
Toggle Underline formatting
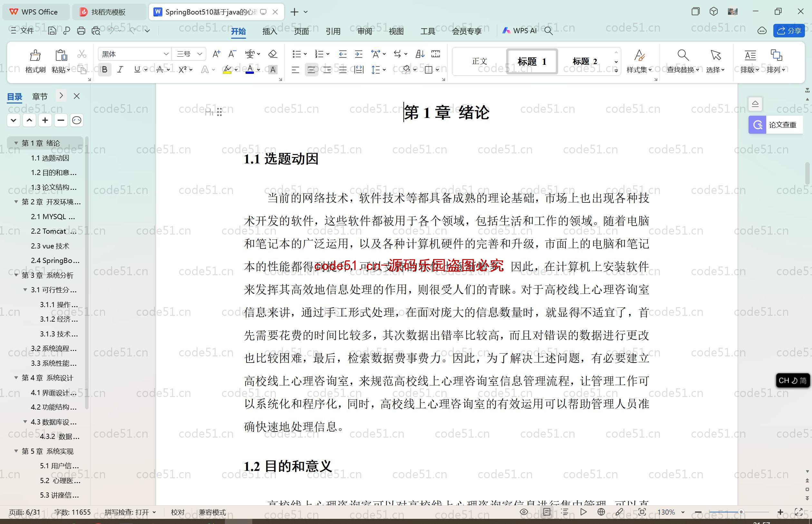(137, 70)
